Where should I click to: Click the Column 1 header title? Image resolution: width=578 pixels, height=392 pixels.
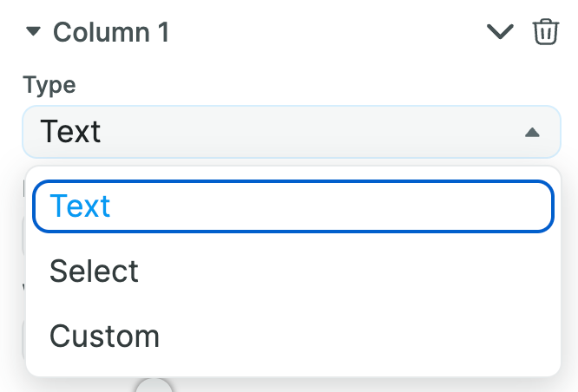[x=111, y=32]
